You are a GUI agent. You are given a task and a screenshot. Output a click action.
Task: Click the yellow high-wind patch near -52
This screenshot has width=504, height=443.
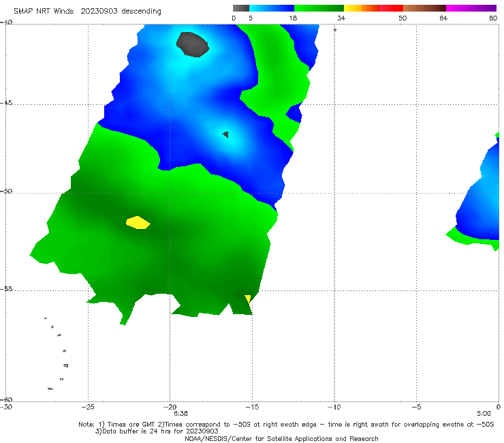[138, 223]
